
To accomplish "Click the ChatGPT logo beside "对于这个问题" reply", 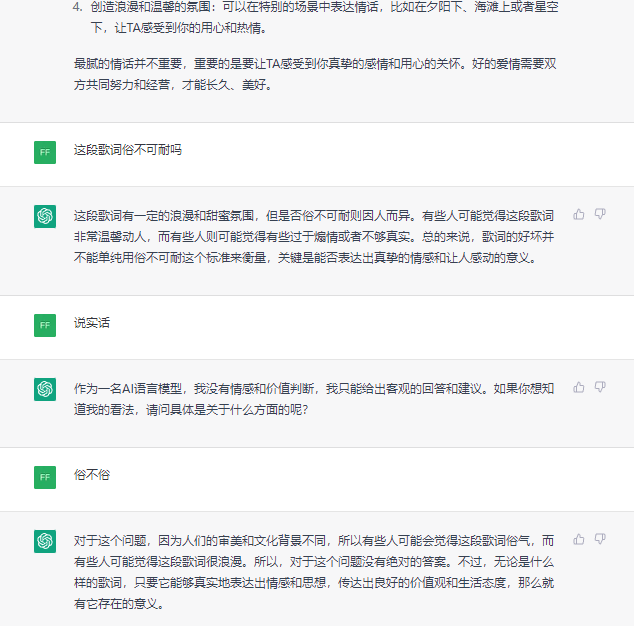I will click(x=45, y=541).
